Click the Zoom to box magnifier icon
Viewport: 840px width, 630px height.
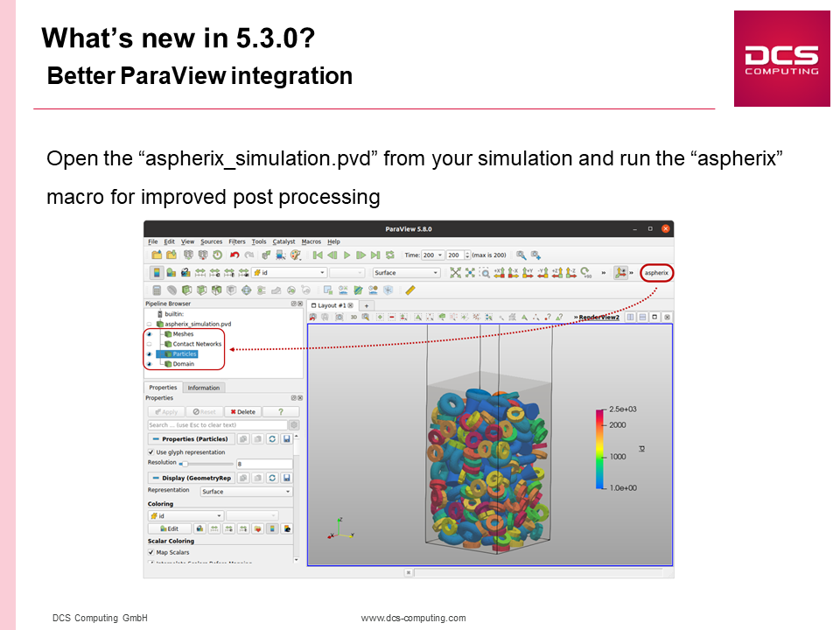(484, 273)
